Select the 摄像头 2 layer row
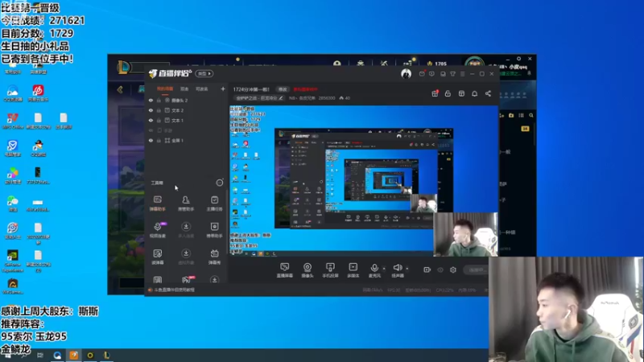The image size is (644, 362). (186, 100)
